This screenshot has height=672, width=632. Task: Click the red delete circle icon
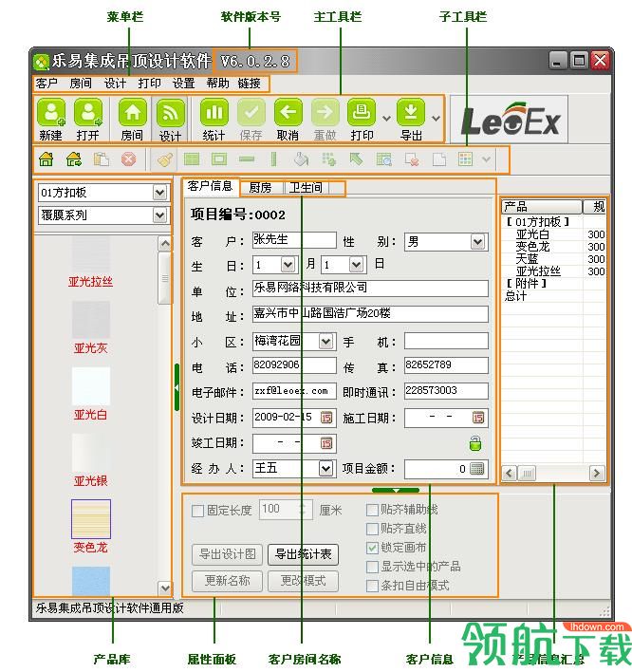click(128, 159)
